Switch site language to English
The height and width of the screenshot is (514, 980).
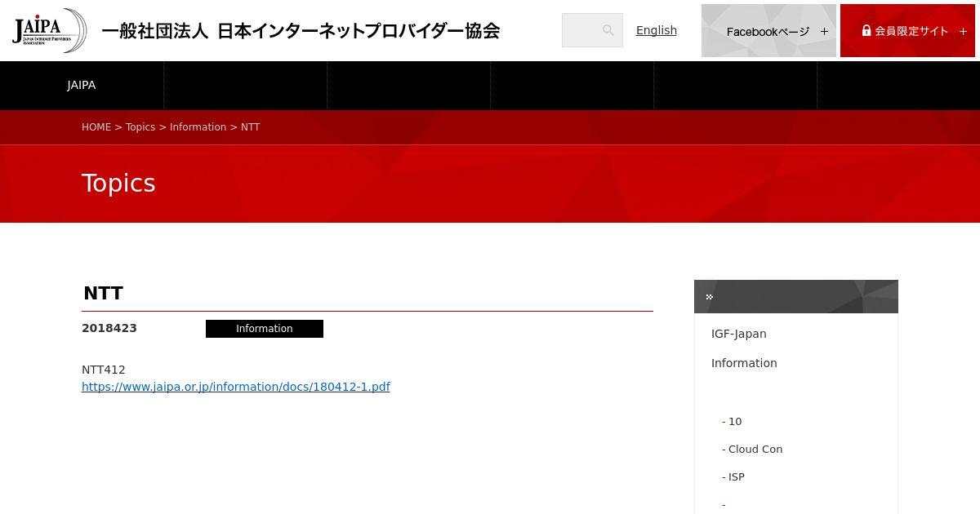[657, 30]
